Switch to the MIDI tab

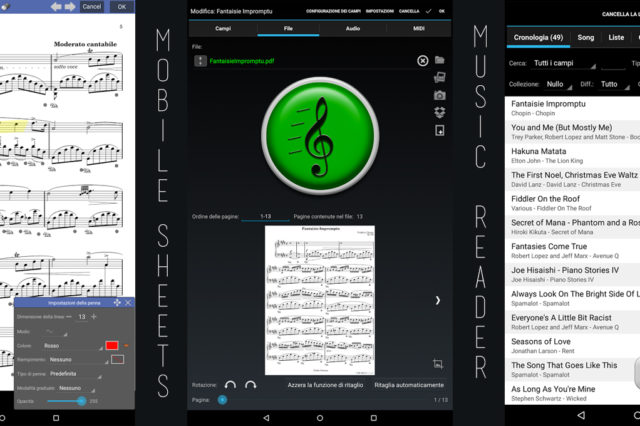[419, 28]
